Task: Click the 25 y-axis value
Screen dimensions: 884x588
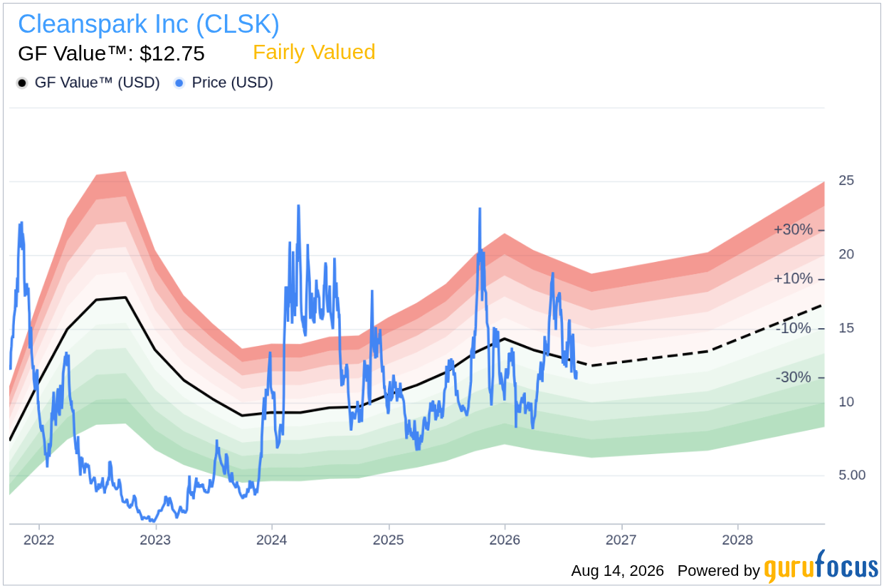Action: [846, 181]
